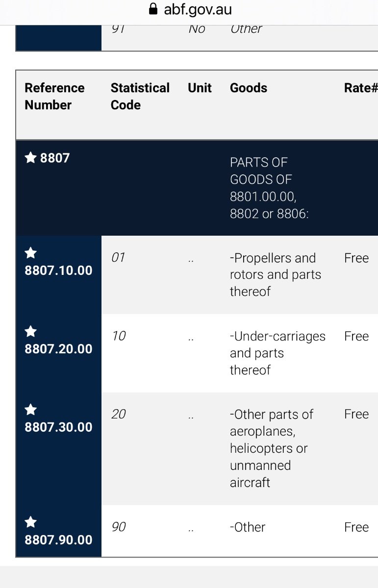Click the Statistical Code column header
The image size is (378, 588).
[x=140, y=97]
